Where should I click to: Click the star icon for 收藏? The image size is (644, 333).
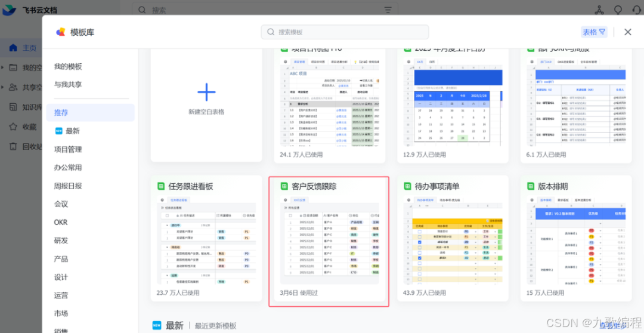(13, 127)
